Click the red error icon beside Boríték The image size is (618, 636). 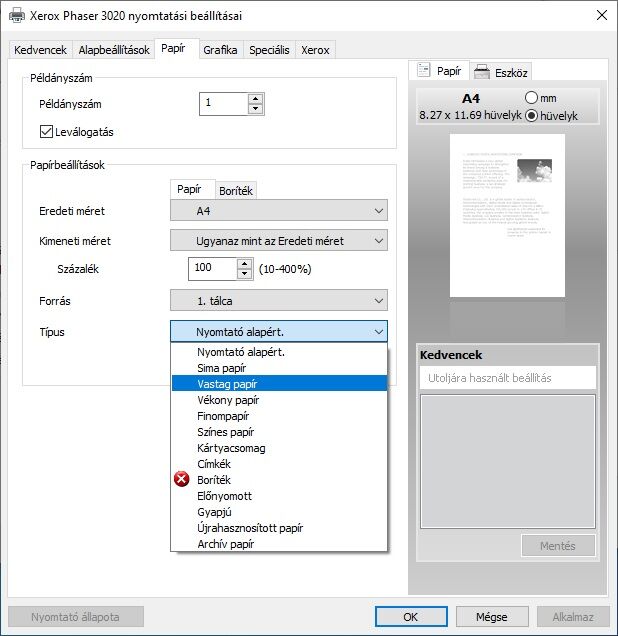tap(181, 479)
